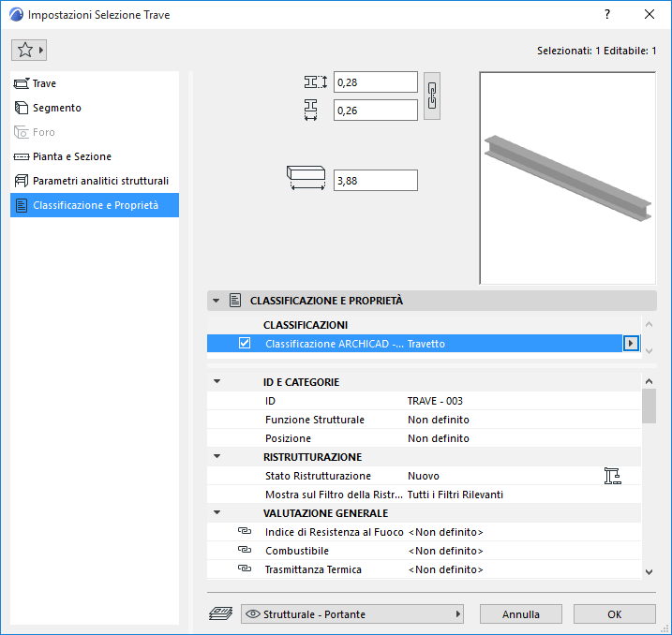This screenshot has width=672, height=635.
Task: Click Trasmittanza Termica Non definito value
Action: (x=446, y=570)
